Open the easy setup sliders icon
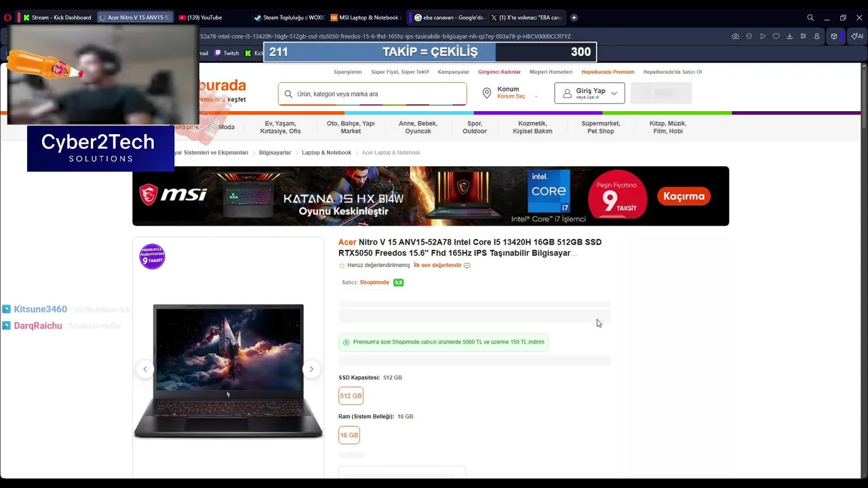This screenshot has height=488, width=868. click(x=803, y=37)
